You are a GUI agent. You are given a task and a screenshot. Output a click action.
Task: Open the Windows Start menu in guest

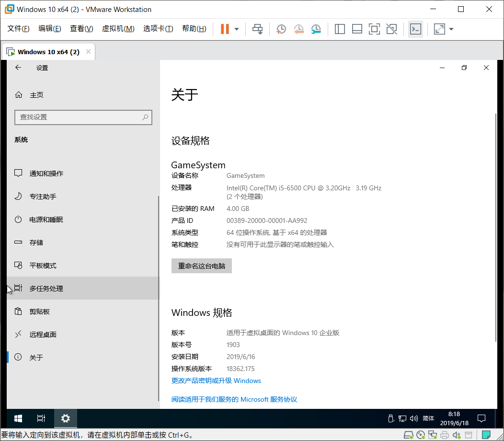coord(18,418)
